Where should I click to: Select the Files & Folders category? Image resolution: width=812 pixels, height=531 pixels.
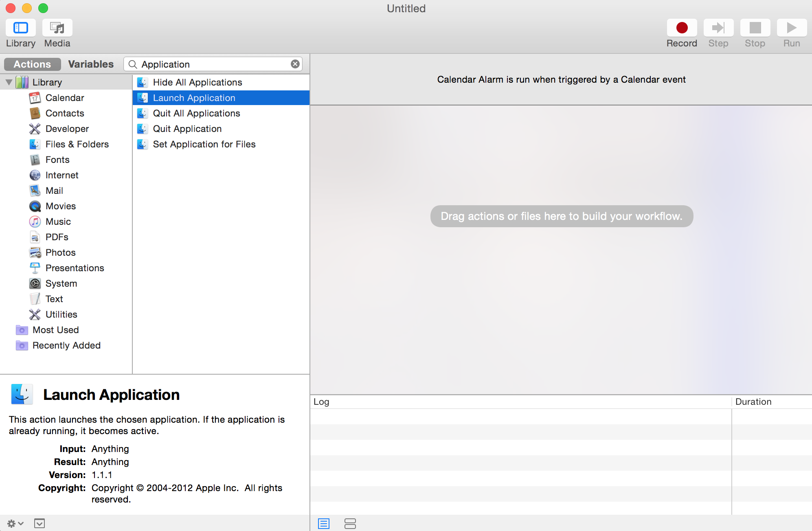click(x=77, y=144)
